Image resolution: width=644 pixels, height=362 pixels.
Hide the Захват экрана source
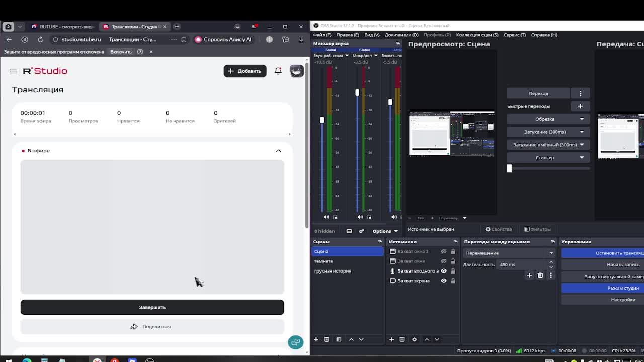pos(443,281)
